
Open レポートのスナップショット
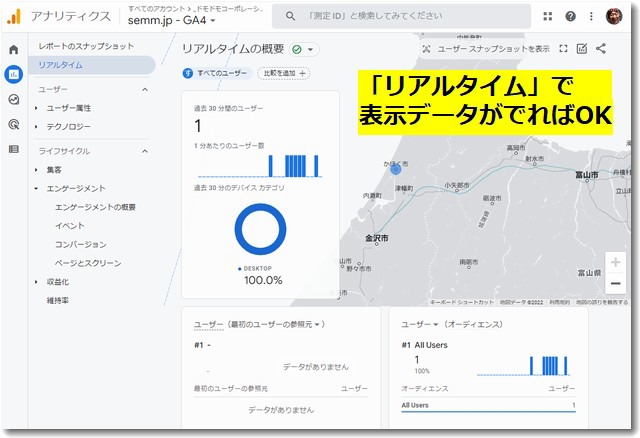click(x=86, y=47)
